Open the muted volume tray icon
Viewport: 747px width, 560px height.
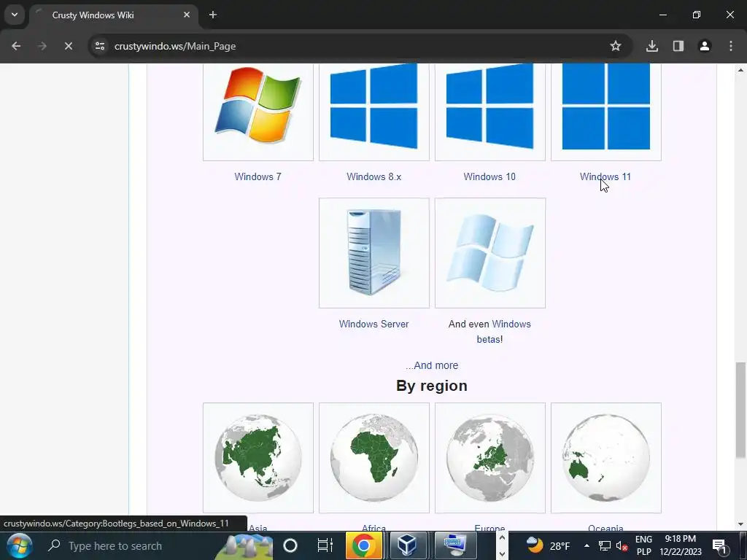pos(622,545)
